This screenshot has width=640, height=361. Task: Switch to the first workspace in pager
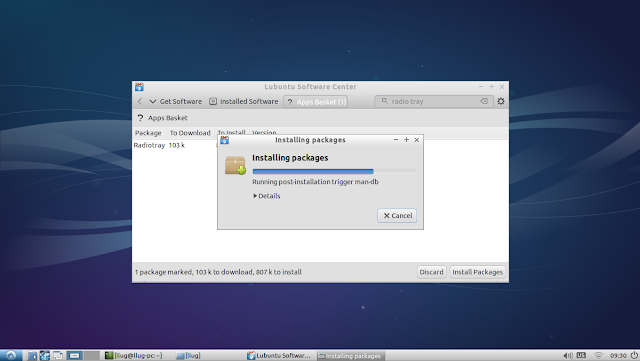[75, 355]
